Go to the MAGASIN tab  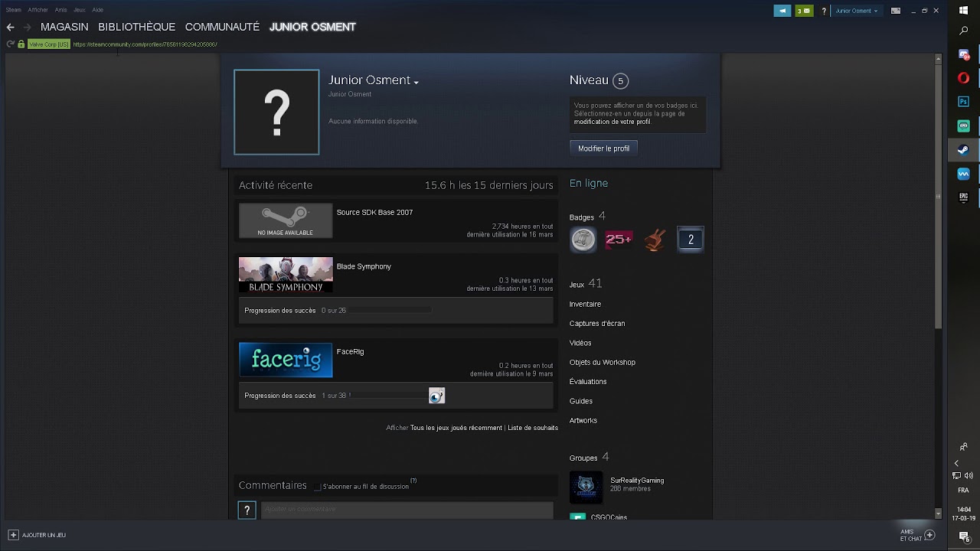[64, 27]
